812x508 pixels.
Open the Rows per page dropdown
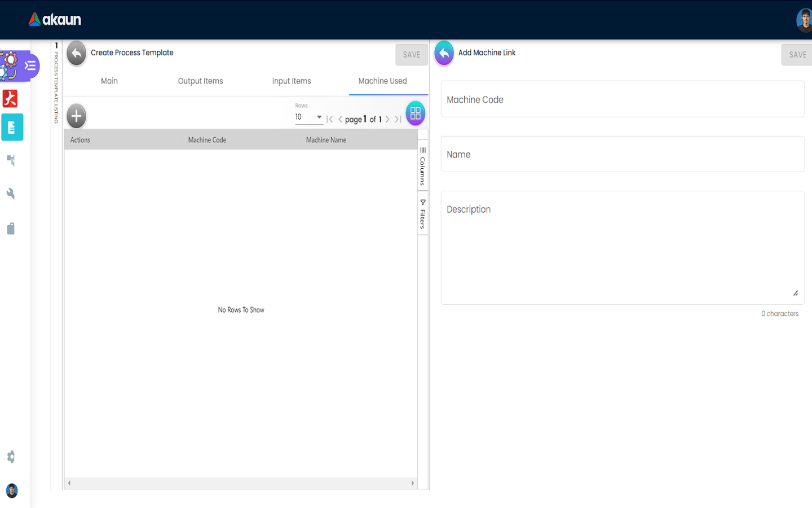point(308,117)
